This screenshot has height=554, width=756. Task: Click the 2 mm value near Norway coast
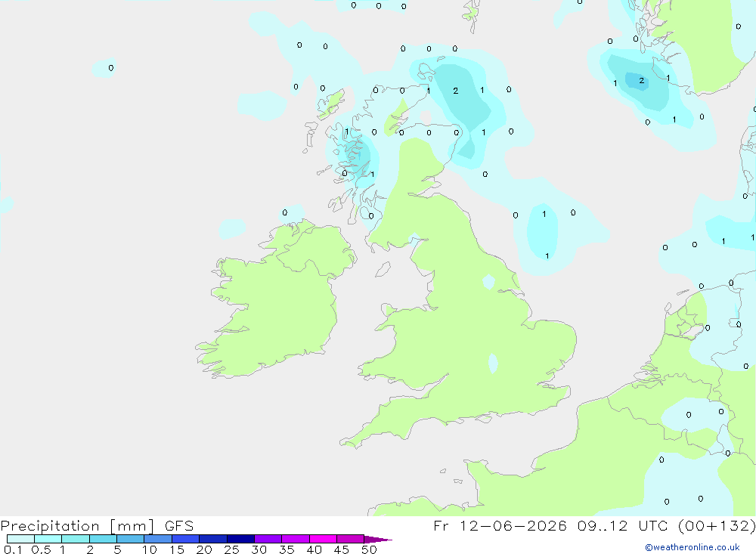pos(642,81)
